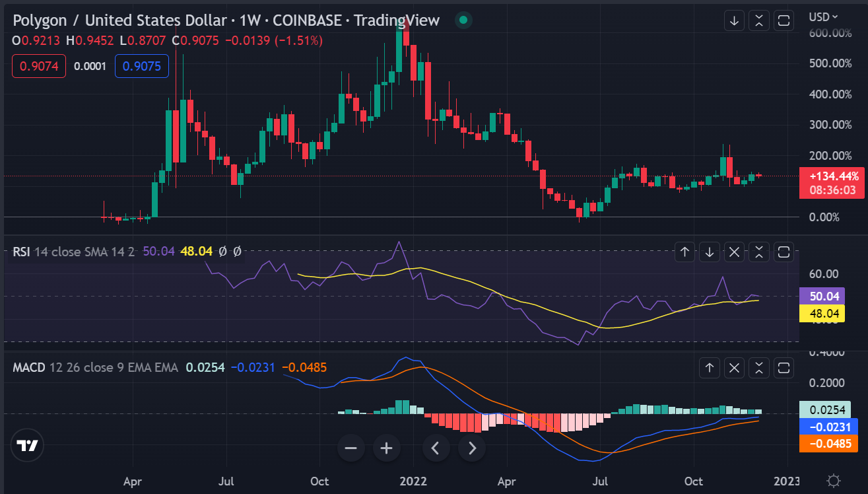
Task: Move main price pane down
Action: point(734,20)
